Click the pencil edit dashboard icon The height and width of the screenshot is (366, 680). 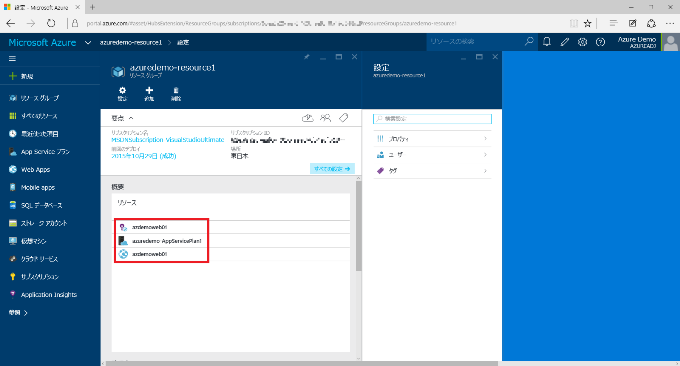click(x=565, y=42)
